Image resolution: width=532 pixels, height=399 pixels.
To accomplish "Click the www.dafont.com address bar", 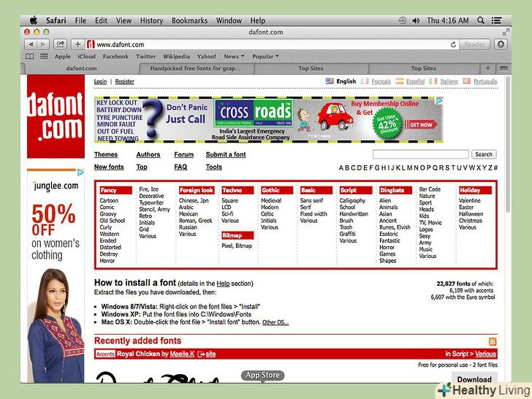I will 271,45.
